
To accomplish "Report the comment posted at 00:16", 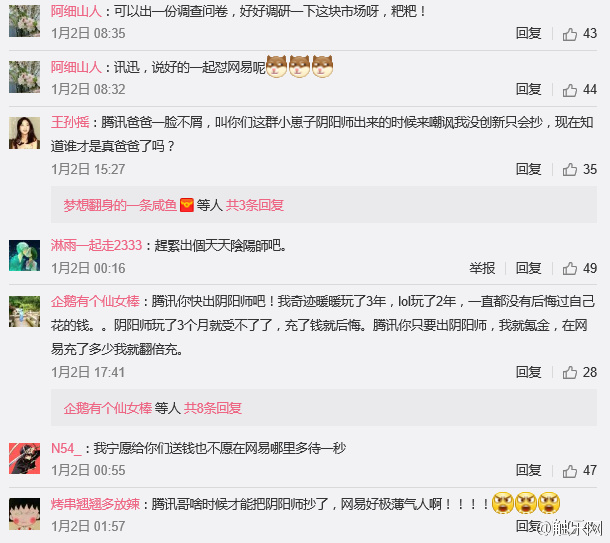I will 482,268.
